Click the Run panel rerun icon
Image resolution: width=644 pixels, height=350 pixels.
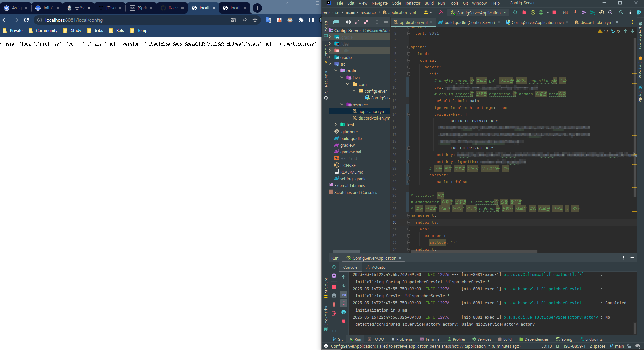[334, 267]
